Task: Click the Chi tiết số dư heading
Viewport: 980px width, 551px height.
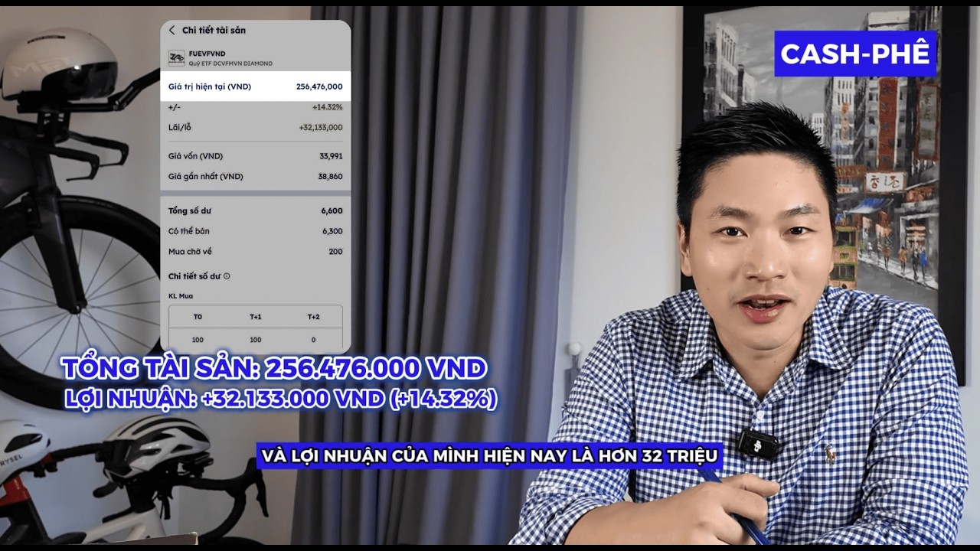Action: 194,276
